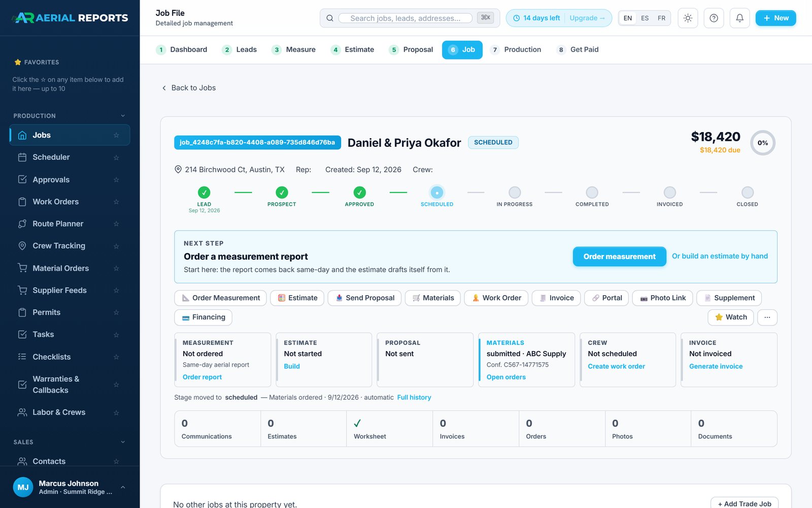Image resolution: width=812 pixels, height=508 pixels.
Task: Click the Photo Link toolbar button
Action: click(663, 298)
